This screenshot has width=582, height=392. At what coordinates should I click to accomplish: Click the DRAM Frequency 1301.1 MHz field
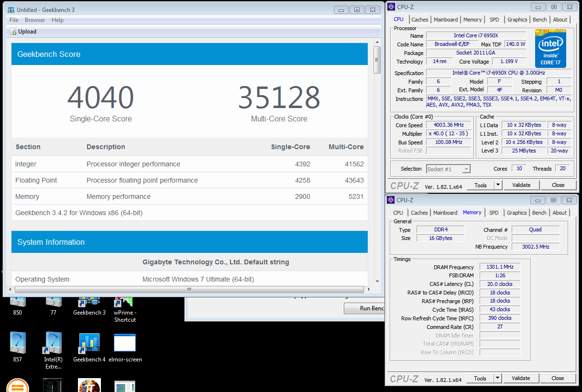tap(499, 267)
